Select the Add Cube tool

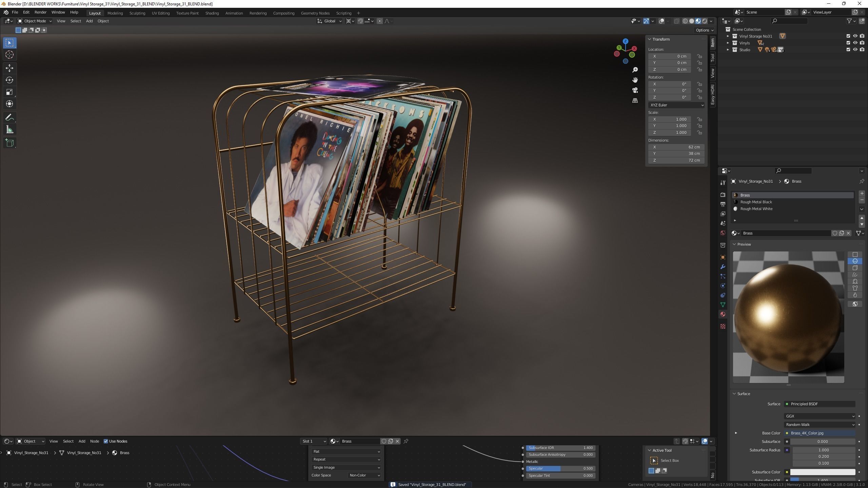coord(9,143)
